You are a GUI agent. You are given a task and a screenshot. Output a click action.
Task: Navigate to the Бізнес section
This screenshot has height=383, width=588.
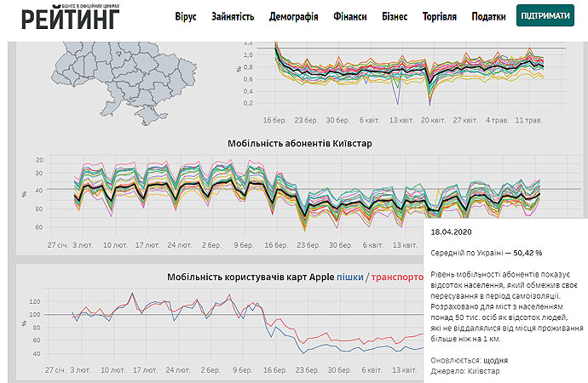[x=395, y=17]
